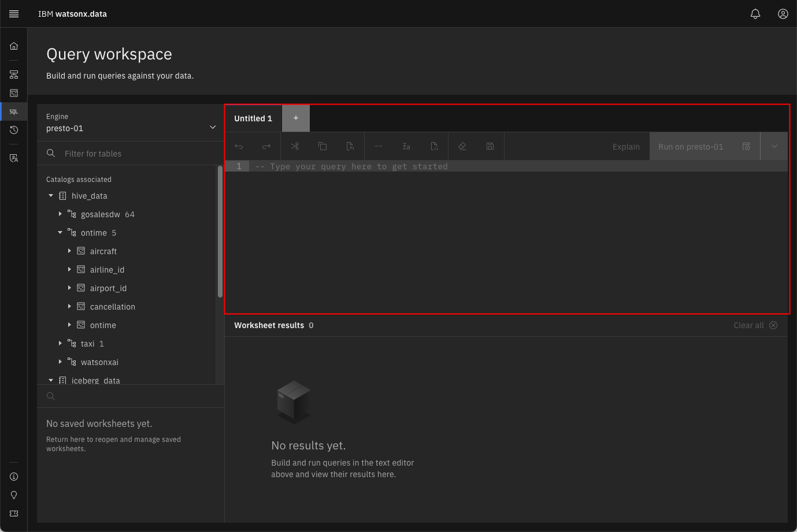Select the cancellation table name
This screenshot has width=797, height=532.
[113, 307]
